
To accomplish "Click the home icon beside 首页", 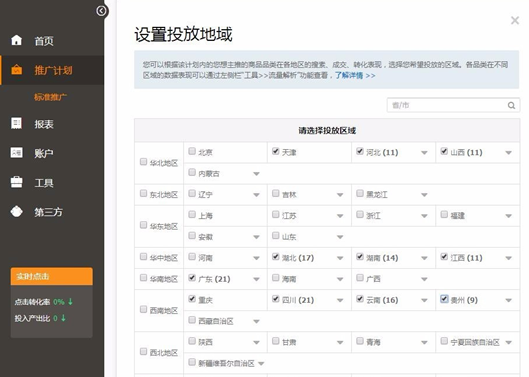I will click(x=17, y=40).
